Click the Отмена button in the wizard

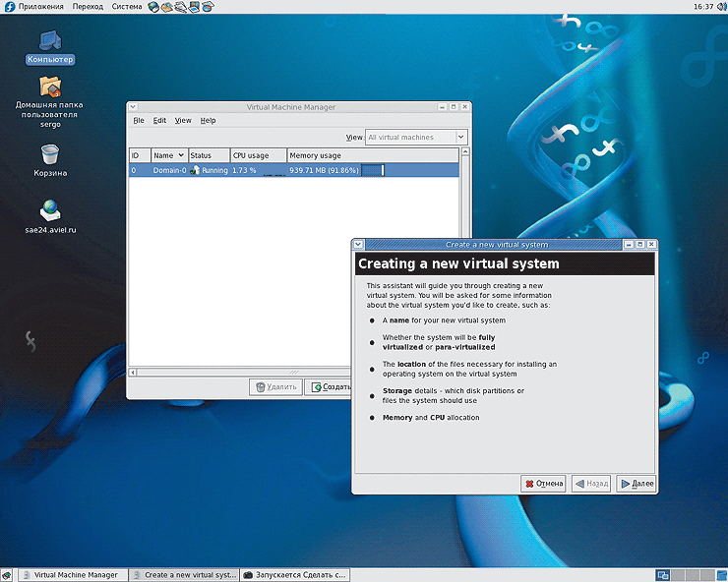pyautogui.click(x=544, y=484)
